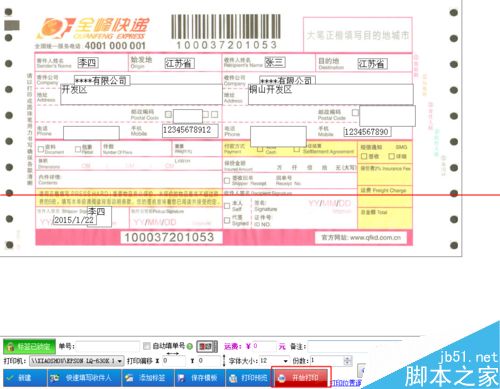Click the green help icon next to 自动填单号
The height and width of the screenshot is (389, 500).
click(x=190, y=347)
